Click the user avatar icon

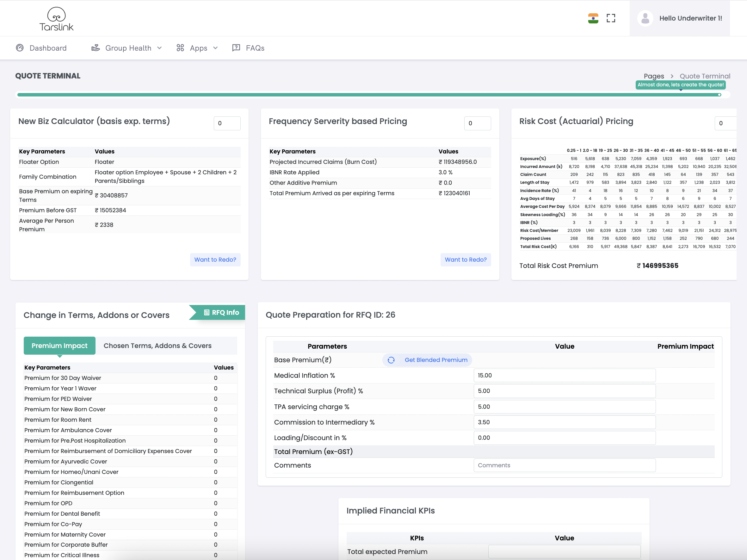[x=645, y=18]
